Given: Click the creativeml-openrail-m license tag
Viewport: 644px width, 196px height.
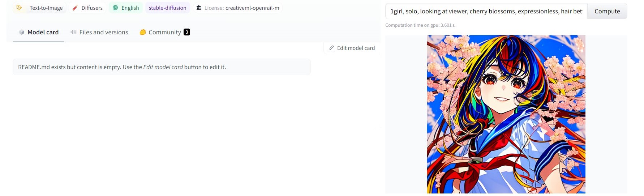Looking at the screenshot, I should [x=238, y=8].
